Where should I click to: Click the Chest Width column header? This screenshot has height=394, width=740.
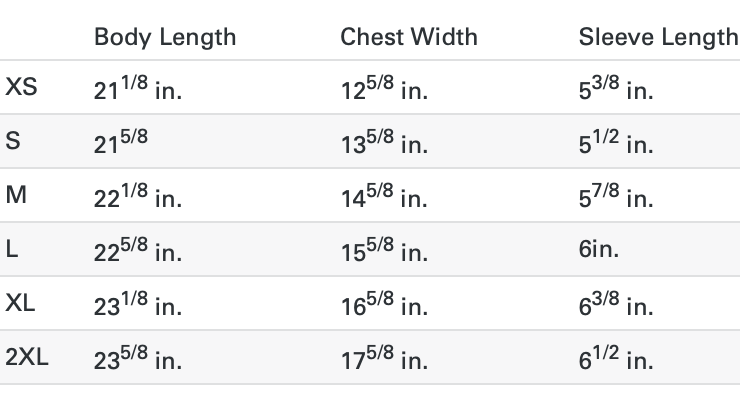point(409,37)
